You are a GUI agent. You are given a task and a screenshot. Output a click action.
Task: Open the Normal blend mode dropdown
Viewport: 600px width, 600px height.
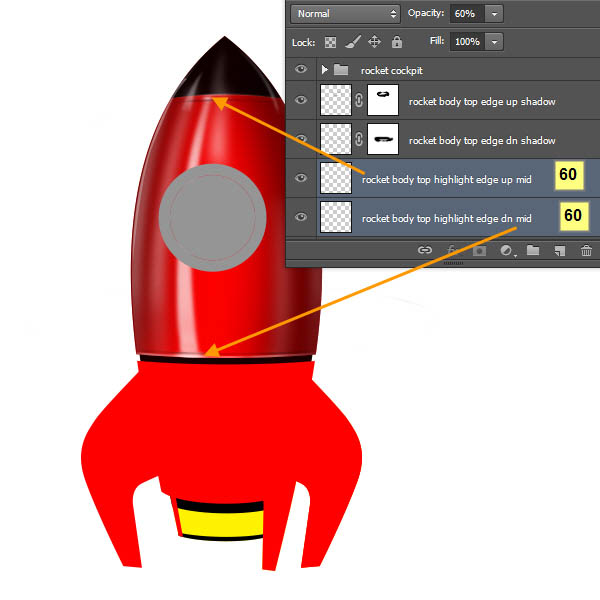coord(345,14)
